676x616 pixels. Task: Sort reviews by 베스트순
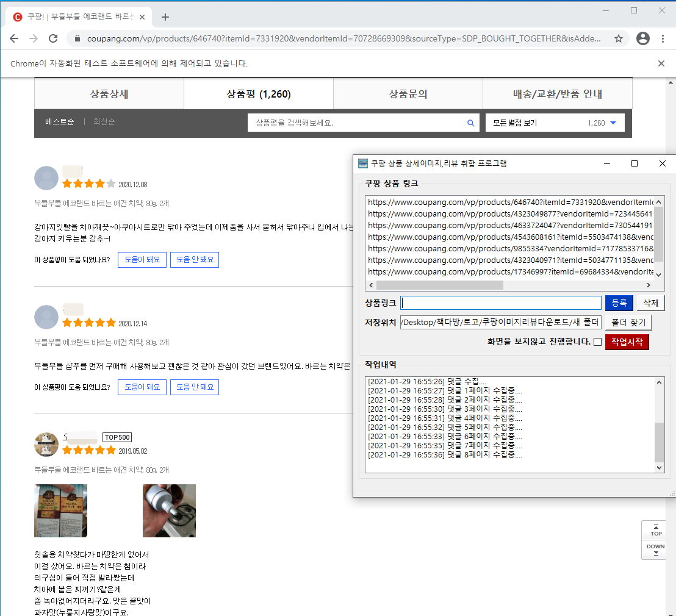(x=60, y=122)
